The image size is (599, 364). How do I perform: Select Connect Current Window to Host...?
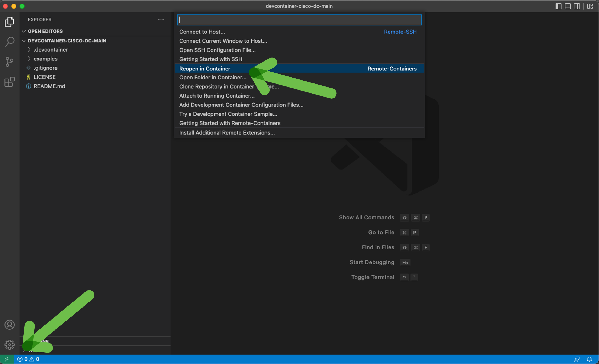[x=299, y=41]
